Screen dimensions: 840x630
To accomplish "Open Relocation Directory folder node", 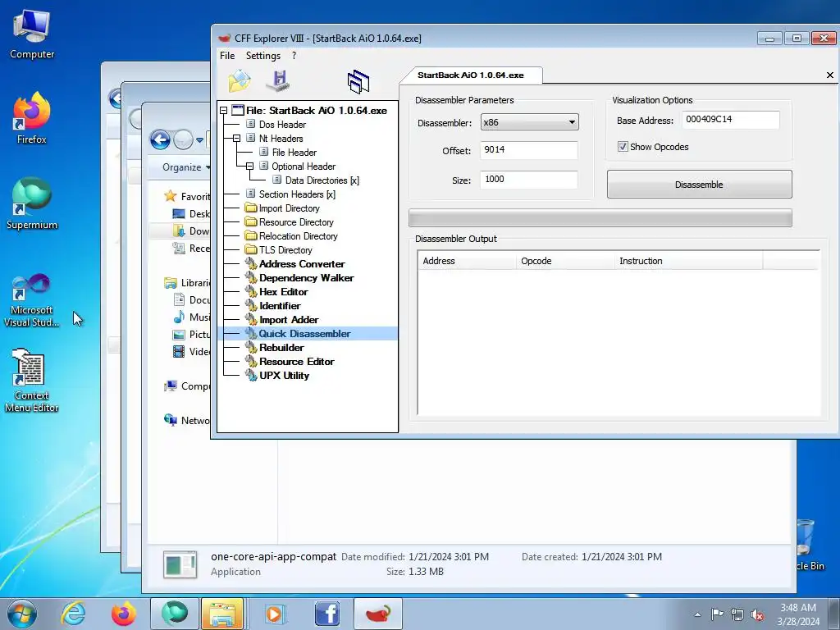I will (298, 235).
